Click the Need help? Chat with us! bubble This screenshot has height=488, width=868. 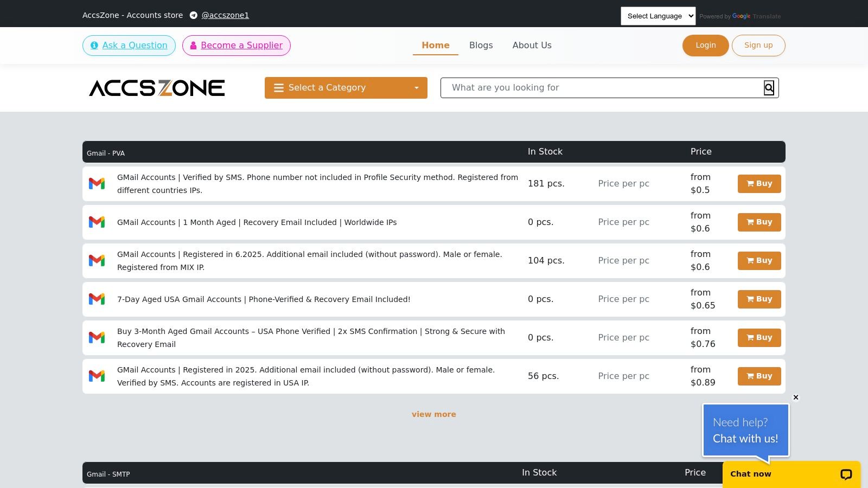coord(746,431)
